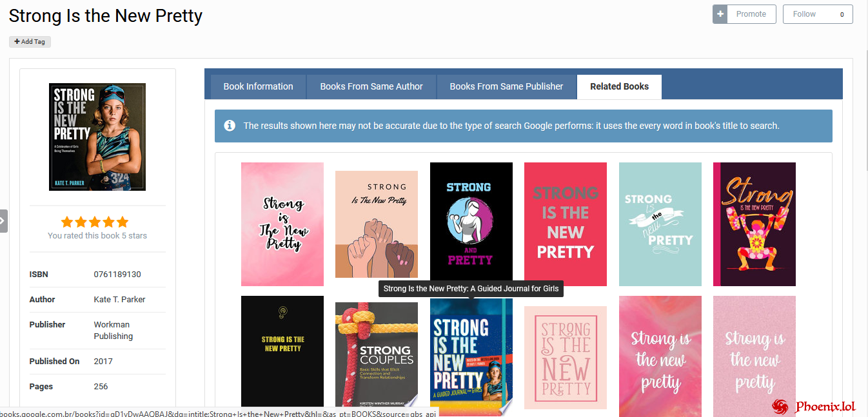
Task: Open the Strong and Pretty black cover
Action: pyautogui.click(x=471, y=224)
